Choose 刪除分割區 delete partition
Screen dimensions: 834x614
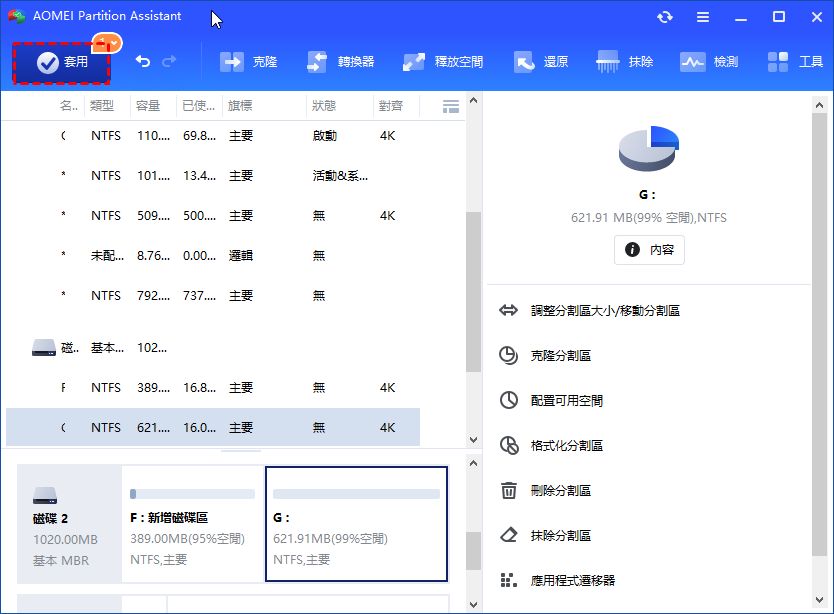545,491
